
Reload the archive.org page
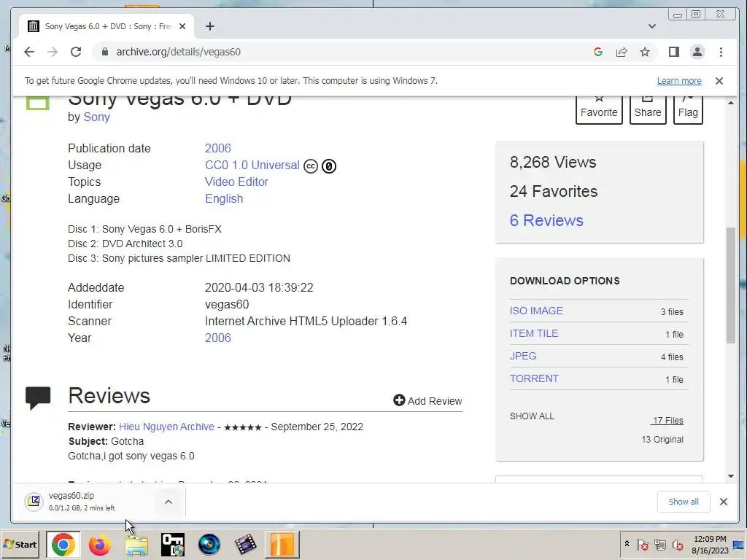point(76,52)
